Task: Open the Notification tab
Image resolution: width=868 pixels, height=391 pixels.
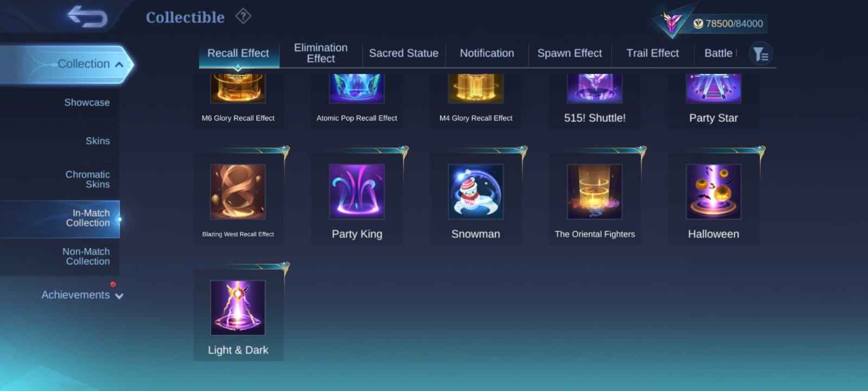Action: coord(487,53)
